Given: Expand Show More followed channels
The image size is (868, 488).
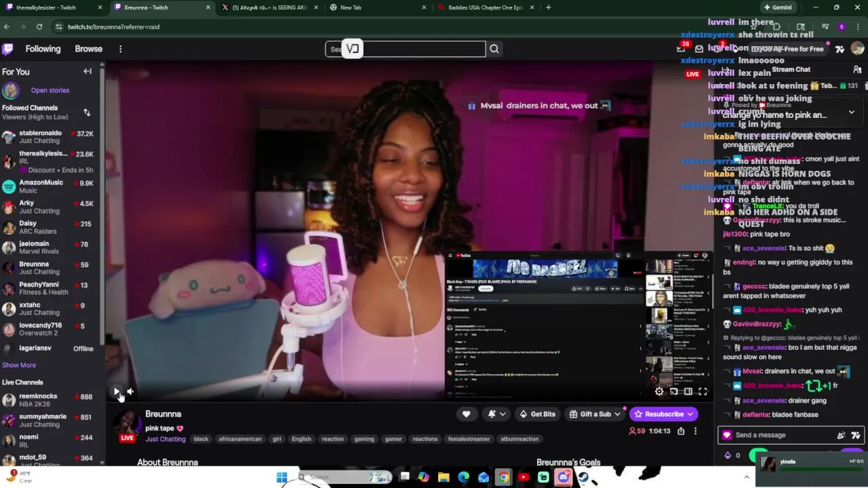Looking at the screenshot, I should pyautogui.click(x=19, y=365).
